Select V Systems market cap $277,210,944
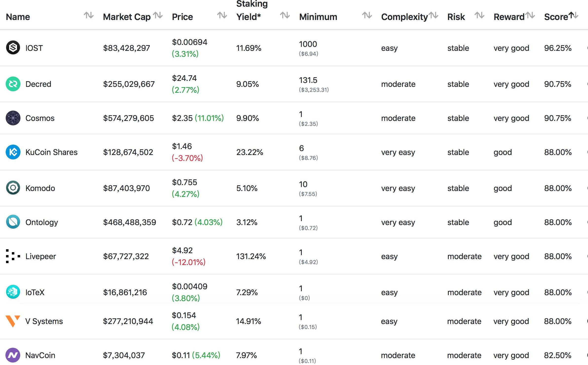588x365 pixels. [128, 321]
